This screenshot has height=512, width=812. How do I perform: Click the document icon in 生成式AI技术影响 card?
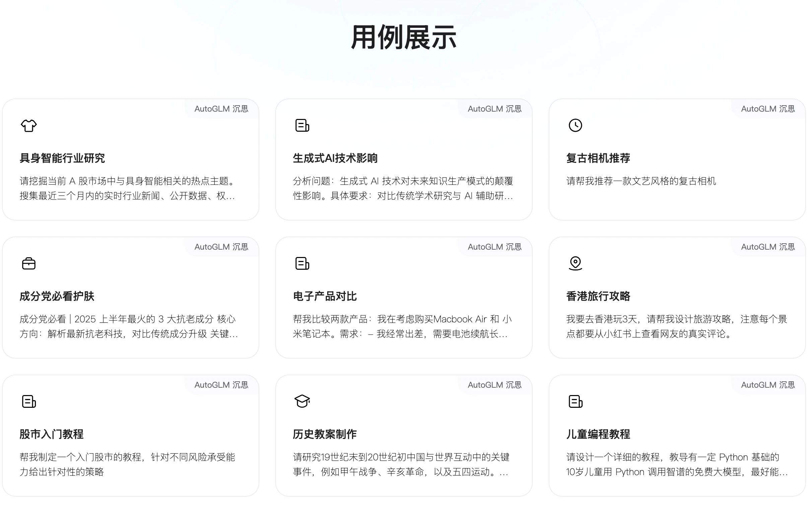tap(302, 125)
